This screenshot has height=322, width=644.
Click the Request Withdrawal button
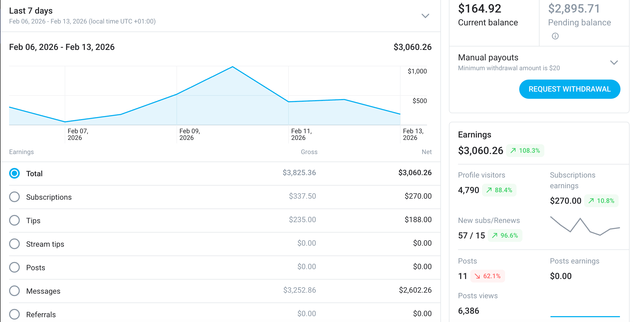pos(569,89)
